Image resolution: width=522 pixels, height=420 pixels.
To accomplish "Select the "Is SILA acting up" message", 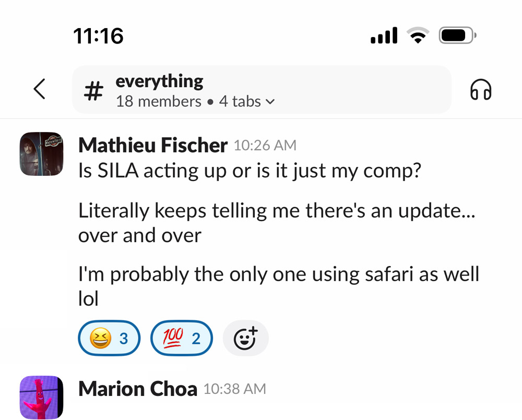I will point(250,171).
